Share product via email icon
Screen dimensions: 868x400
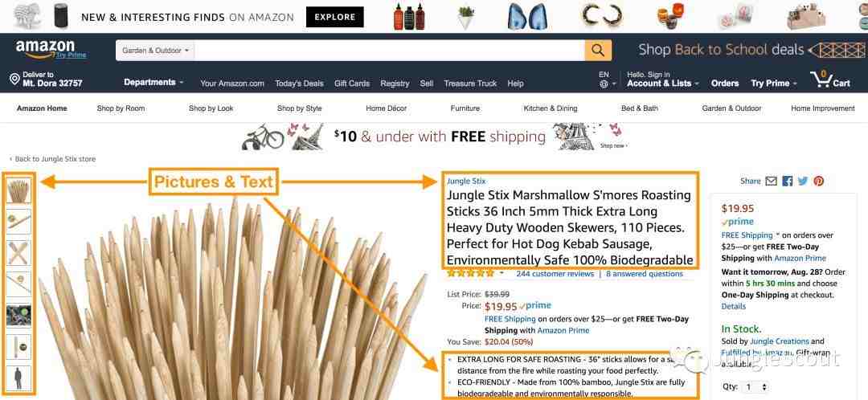(x=771, y=181)
